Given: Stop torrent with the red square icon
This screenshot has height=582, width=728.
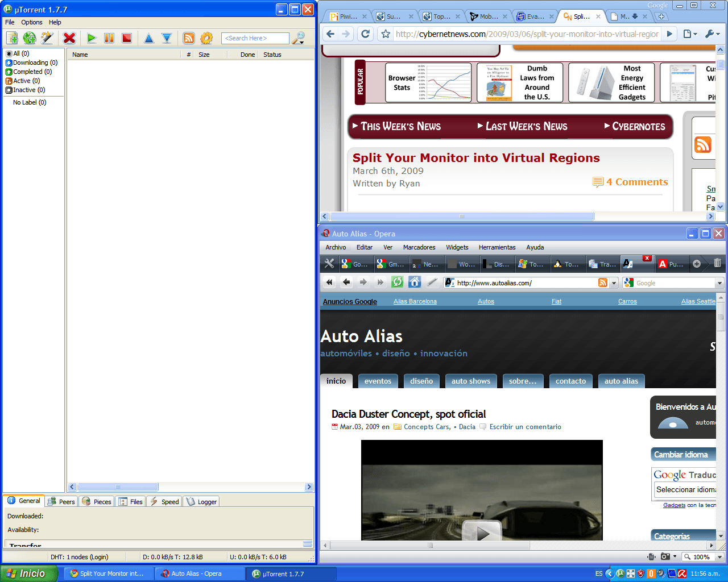Looking at the screenshot, I should pyautogui.click(x=127, y=38).
